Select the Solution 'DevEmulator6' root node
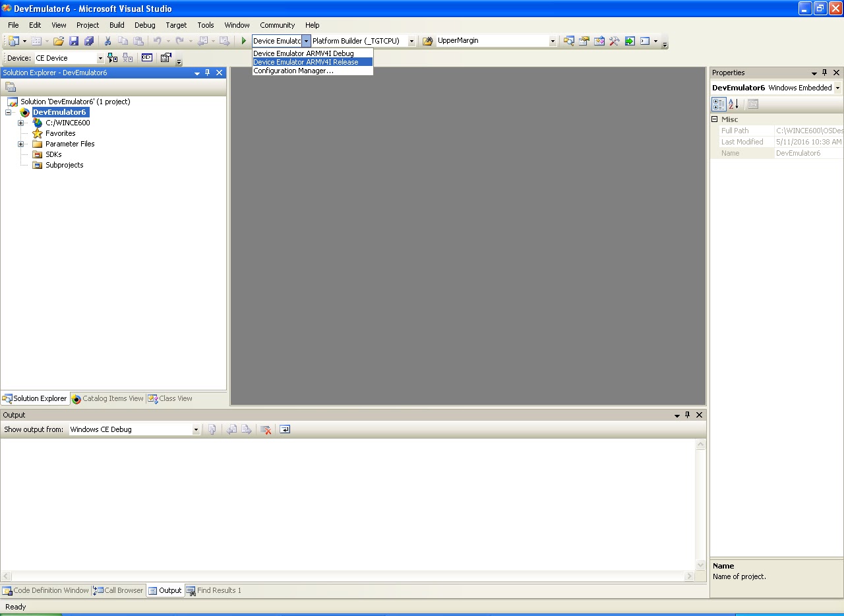Viewport: 844px width, 616px height. pyautogui.click(x=75, y=102)
